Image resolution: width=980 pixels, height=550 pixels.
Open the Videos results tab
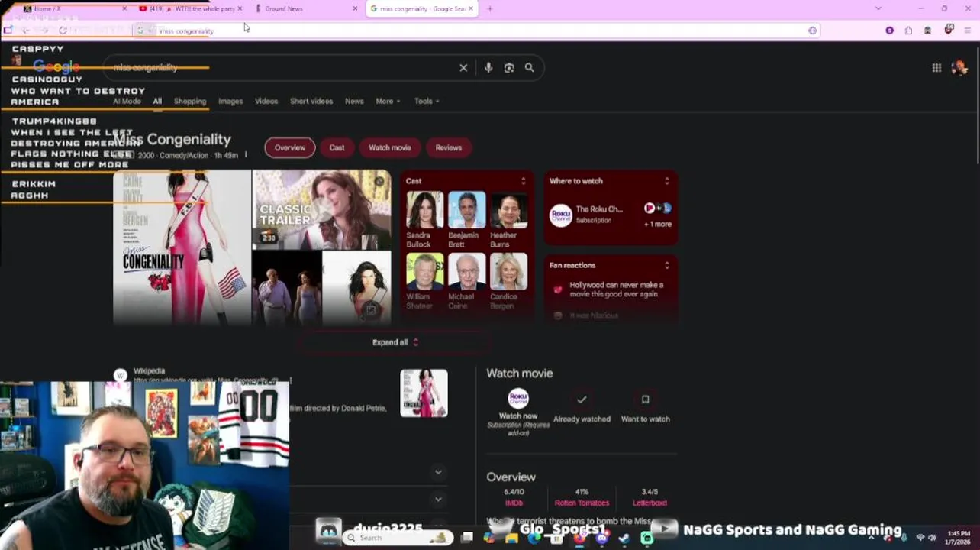pyautogui.click(x=266, y=101)
